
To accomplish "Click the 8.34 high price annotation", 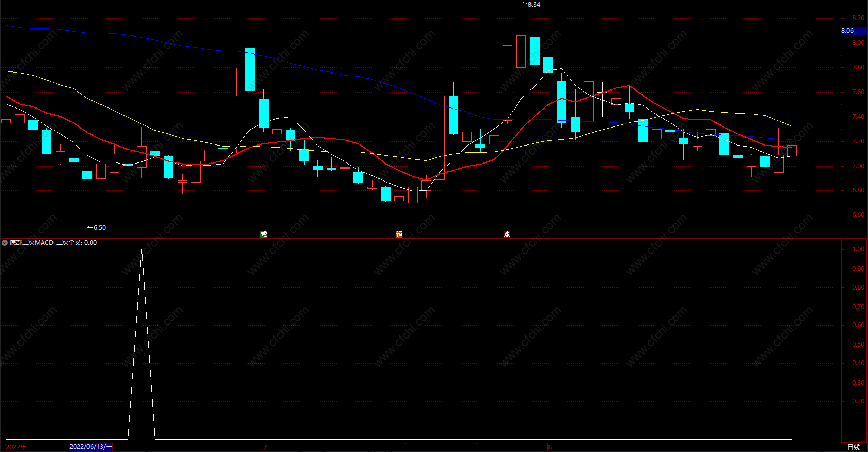I will pos(534,5).
